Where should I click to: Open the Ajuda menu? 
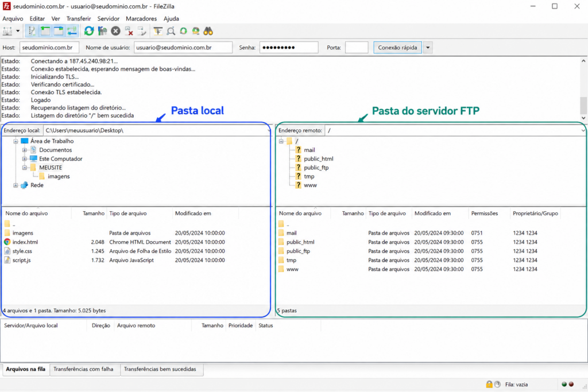pyautogui.click(x=171, y=19)
